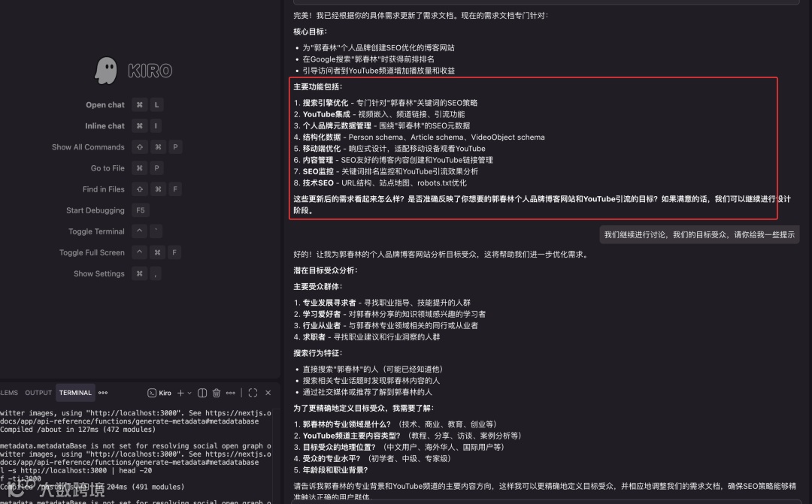812x504 pixels.
Task: Switch to the OUTPUT tab
Action: pyautogui.click(x=38, y=393)
